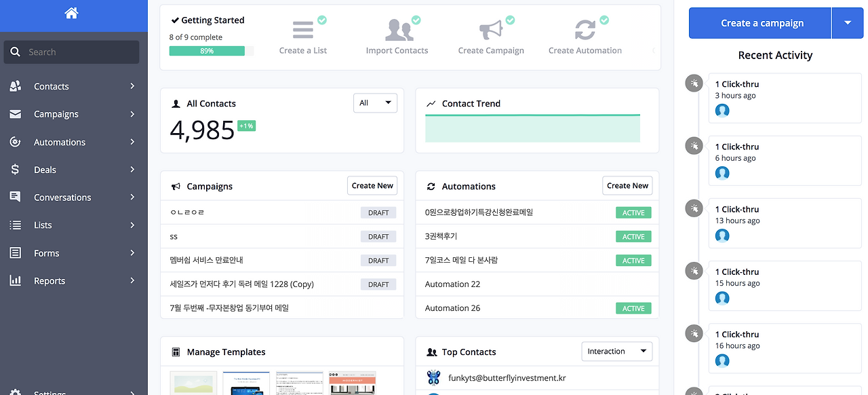The image size is (868, 395).
Task: Open the orange-header template thumbnail
Action: [x=352, y=383]
